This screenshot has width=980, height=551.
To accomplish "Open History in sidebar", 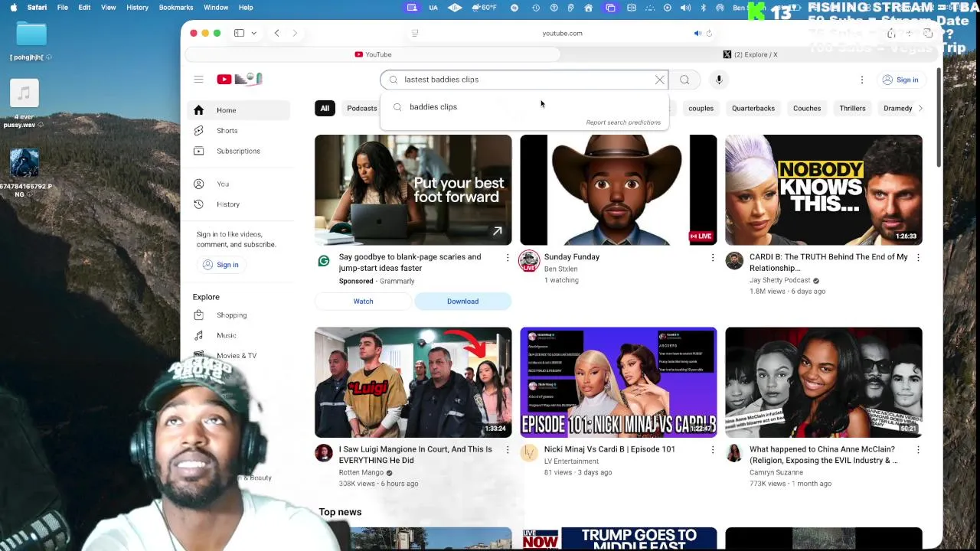I will tap(238, 204).
